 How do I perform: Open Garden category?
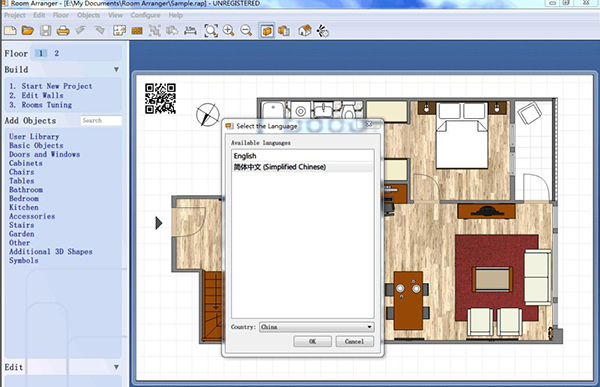click(x=21, y=234)
